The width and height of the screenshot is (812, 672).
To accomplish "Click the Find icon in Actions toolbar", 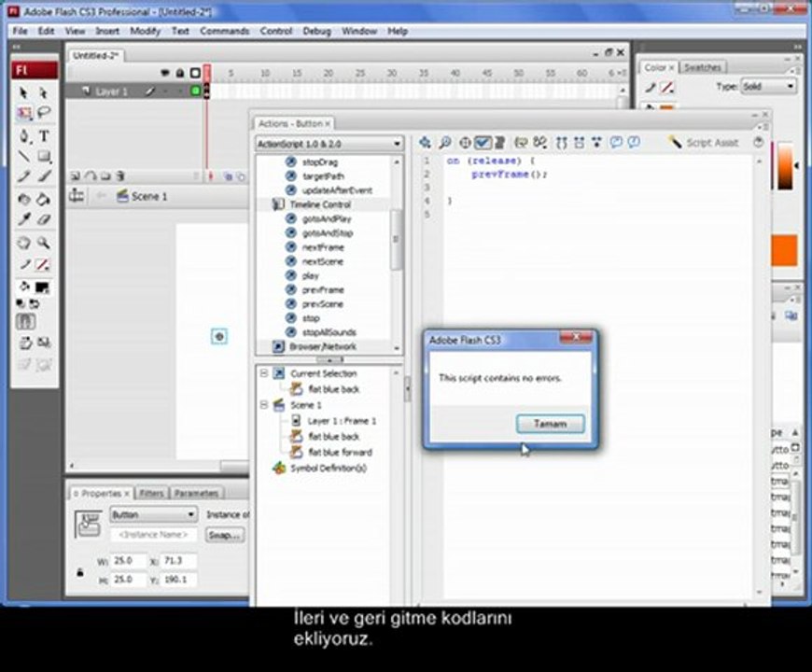I will pyautogui.click(x=445, y=143).
